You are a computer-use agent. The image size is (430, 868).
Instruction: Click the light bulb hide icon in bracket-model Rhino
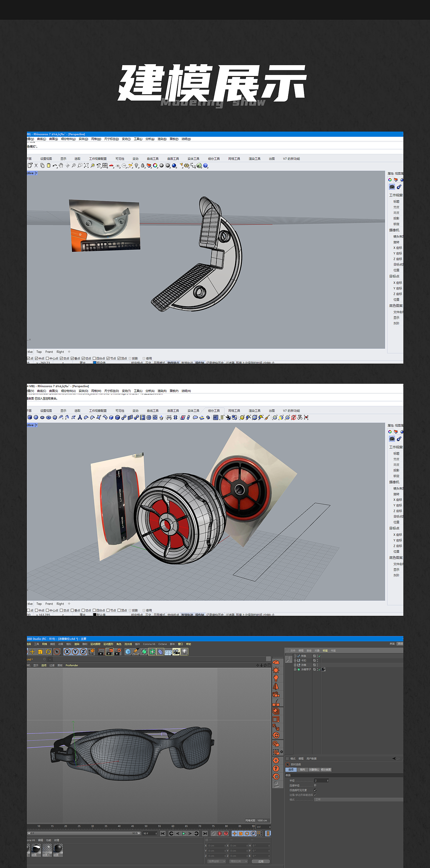coord(137,165)
